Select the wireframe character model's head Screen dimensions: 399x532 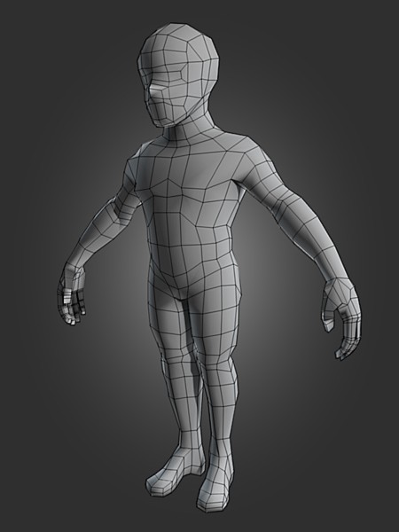pos(178,74)
